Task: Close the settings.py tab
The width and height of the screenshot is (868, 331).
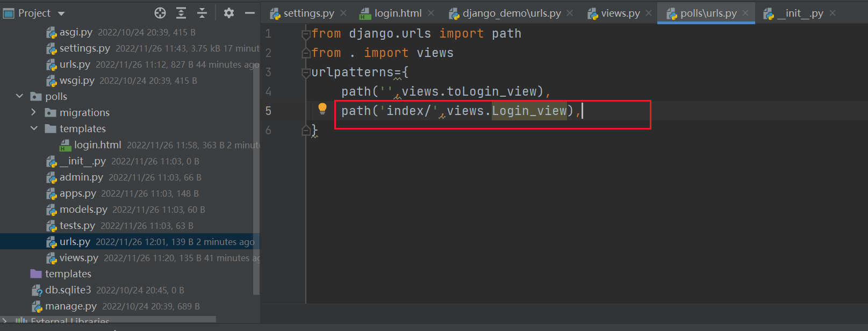Action: click(343, 13)
